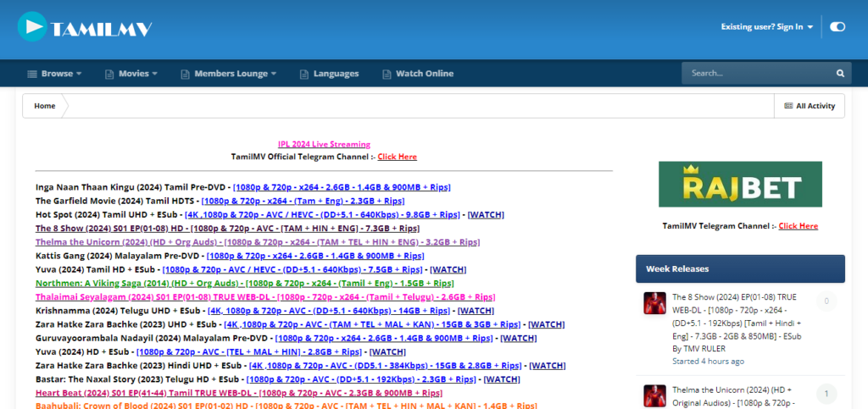This screenshot has height=409, width=868.
Task: Click Here link under RAJBET banner
Action: 798,226
